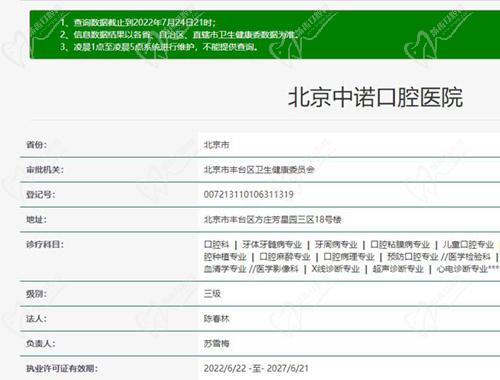This screenshot has height=380, width=500.
Task: Click 医学检验科 in subjects
Action: click(469, 257)
